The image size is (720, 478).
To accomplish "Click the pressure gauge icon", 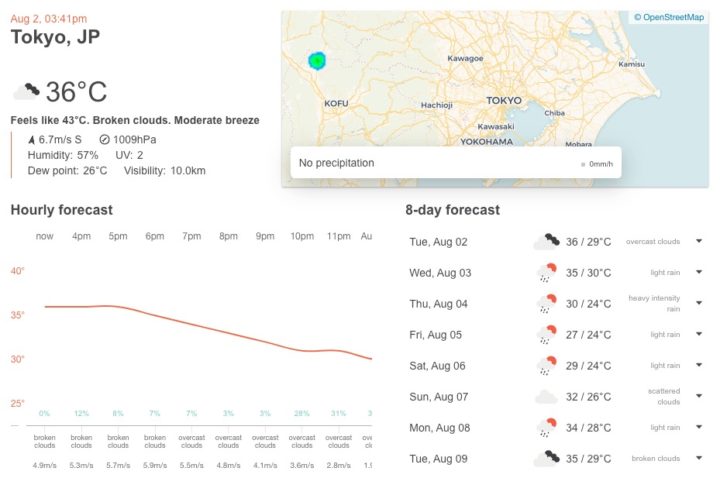I will coord(105,140).
